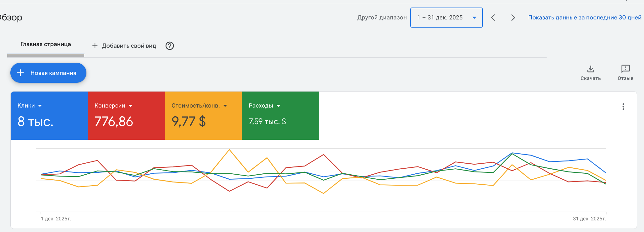Select the Главная страница tab
The image size is (644, 232).
point(46,44)
